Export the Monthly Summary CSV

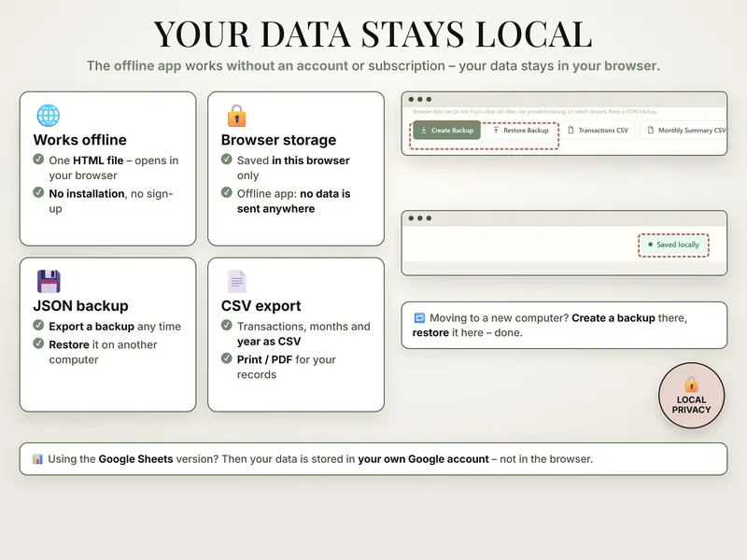(684, 130)
